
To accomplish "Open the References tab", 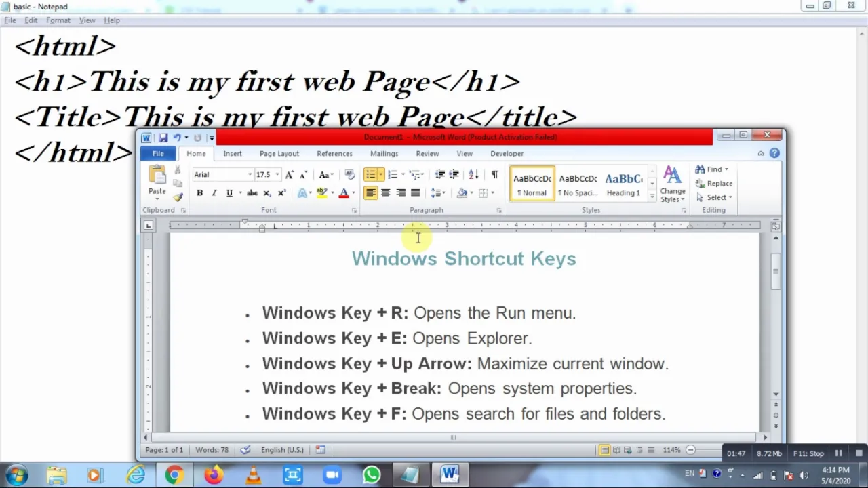I will coord(334,154).
